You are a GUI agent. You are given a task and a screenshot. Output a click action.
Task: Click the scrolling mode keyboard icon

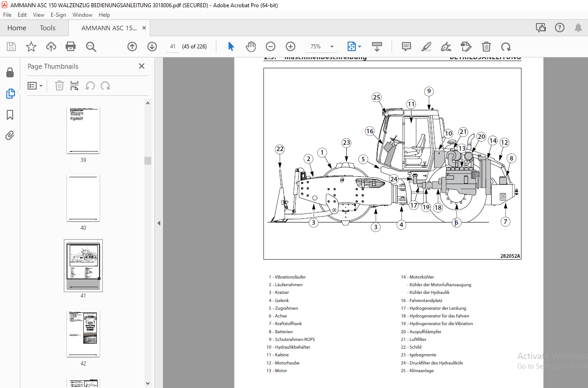(377, 47)
